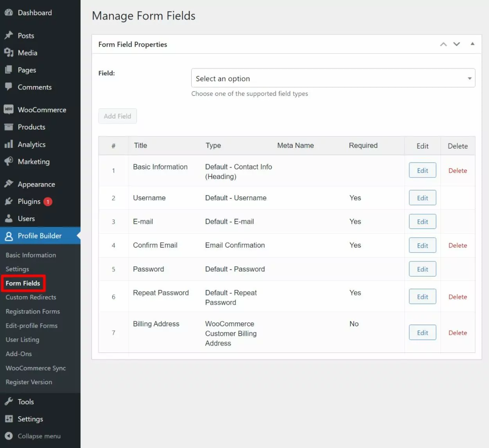Click the Plugins plug icon
The height and width of the screenshot is (448, 489).
pyautogui.click(x=9, y=202)
